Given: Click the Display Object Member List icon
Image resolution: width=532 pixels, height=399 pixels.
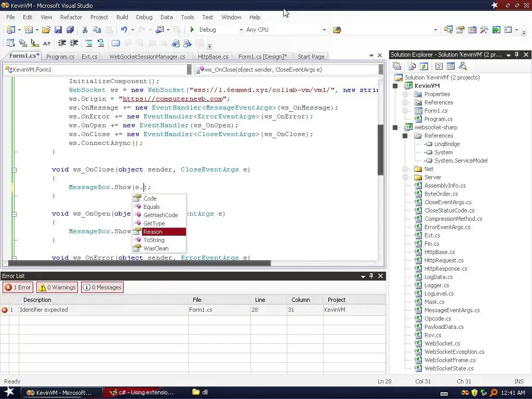Looking at the screenshot, I should coord(10,43).
